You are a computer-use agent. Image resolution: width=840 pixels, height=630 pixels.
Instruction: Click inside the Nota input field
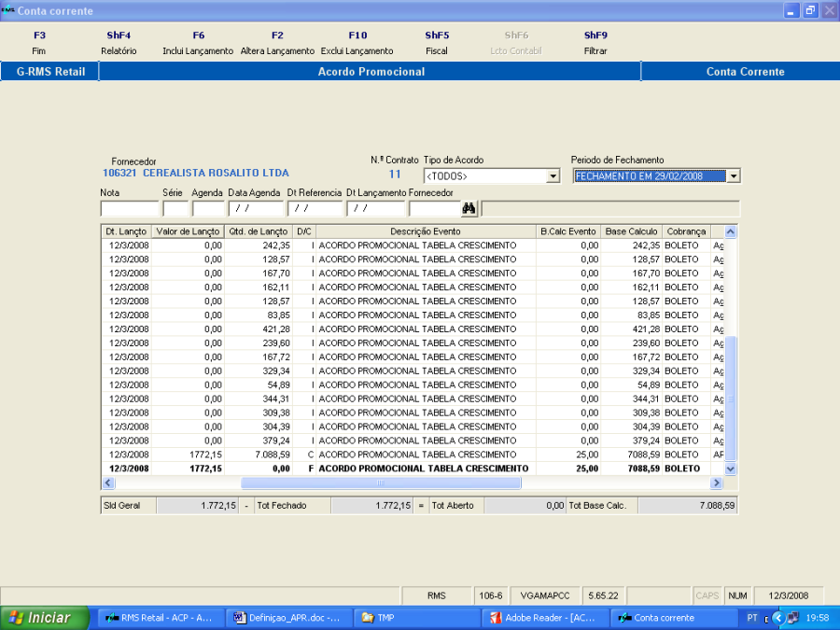pyautogui.click(x=129, y=209)
